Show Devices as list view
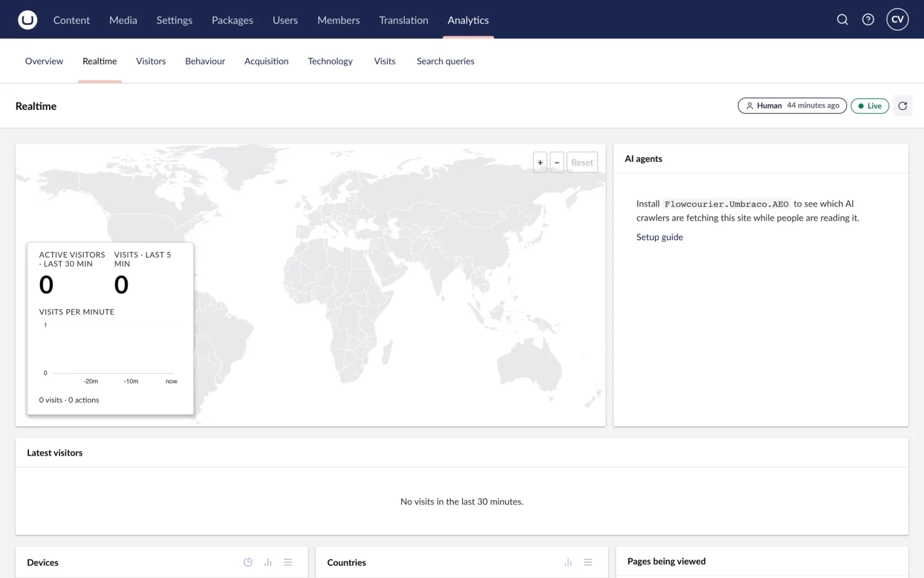The height and width of the screenshot is (578, 924). coord(288,562)
